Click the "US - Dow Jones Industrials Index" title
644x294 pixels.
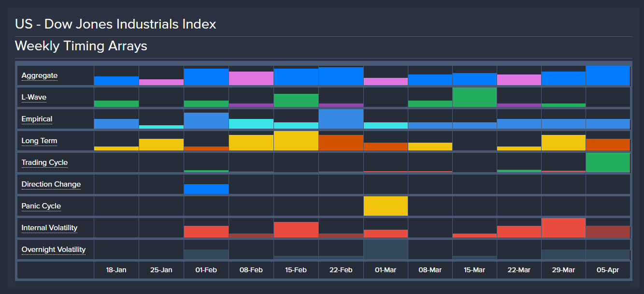click(115, 24)
